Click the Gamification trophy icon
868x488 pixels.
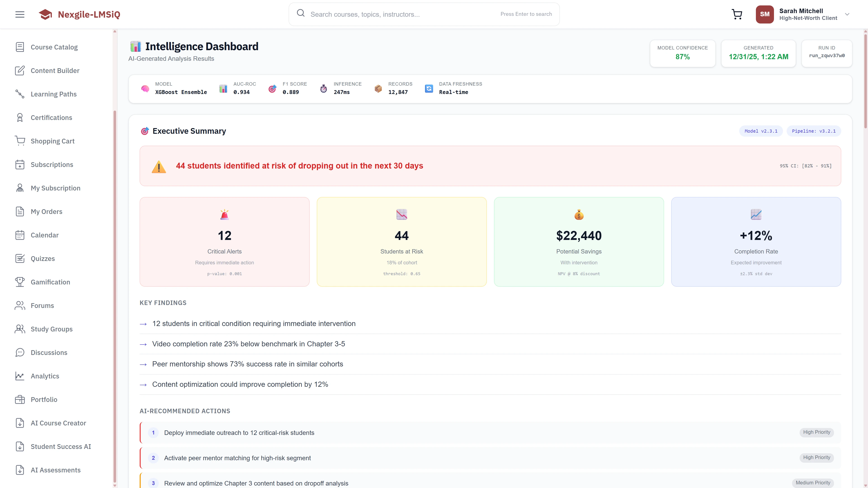[19, 282]
